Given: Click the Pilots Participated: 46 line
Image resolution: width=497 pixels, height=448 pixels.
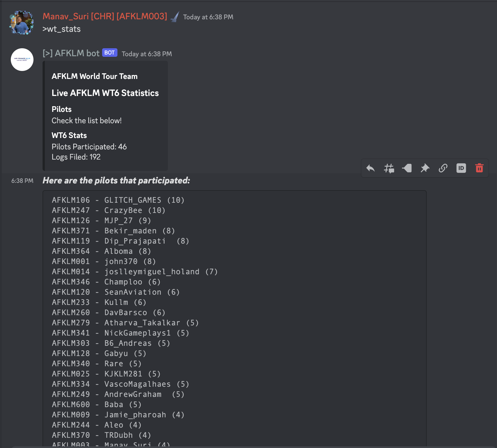Looking at the screenshot, I should (89, 147).
